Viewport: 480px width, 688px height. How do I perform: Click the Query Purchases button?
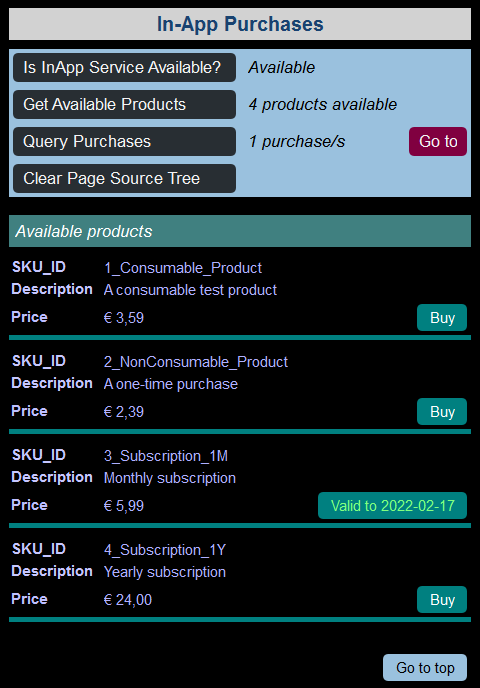tap(124, 141)
